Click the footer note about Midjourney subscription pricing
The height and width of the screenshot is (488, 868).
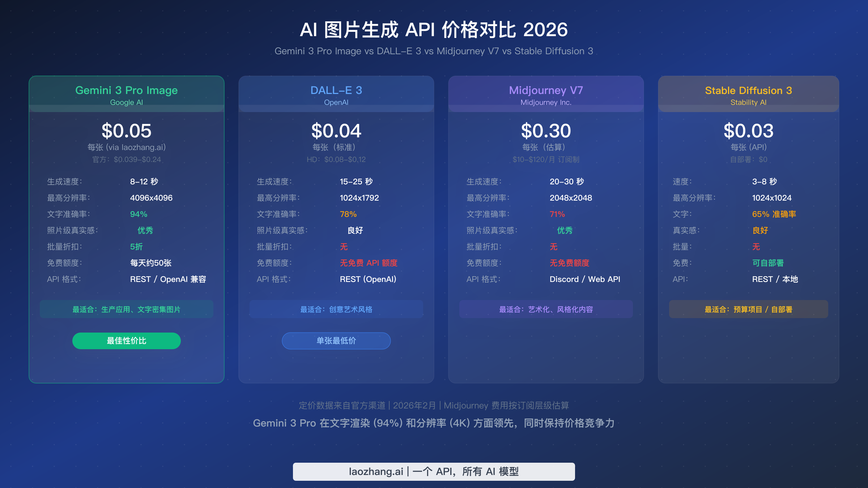(x=434, y=406)
